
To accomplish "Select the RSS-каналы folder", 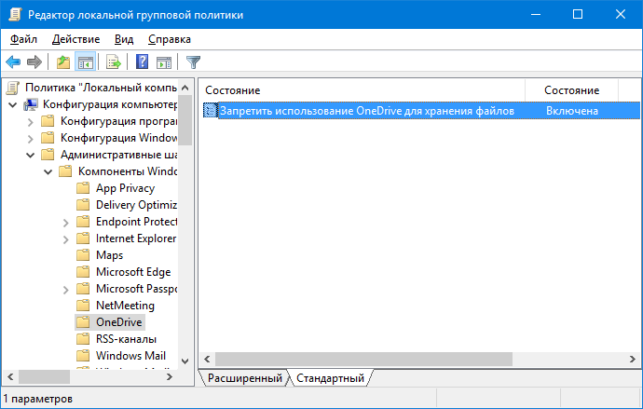I will [x=126, y=339].
